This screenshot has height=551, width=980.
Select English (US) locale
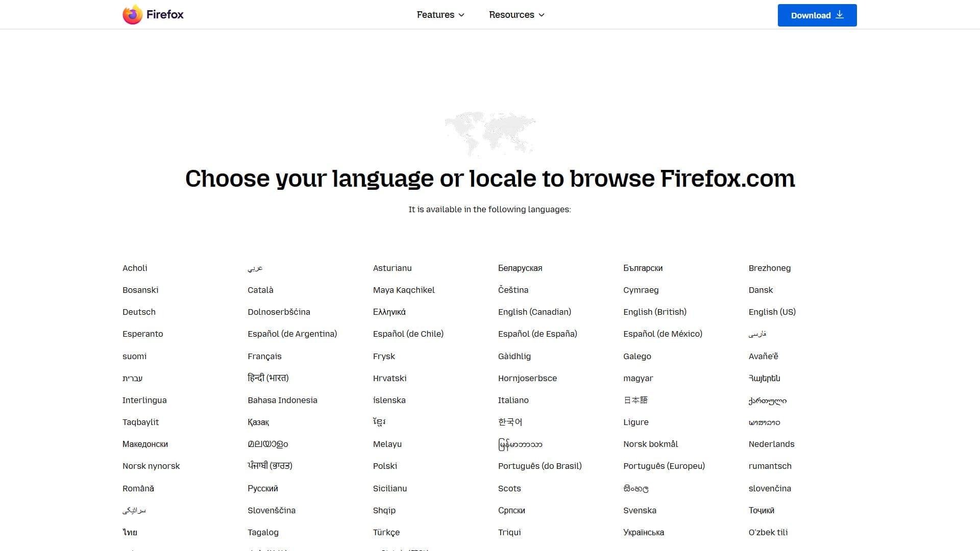point(772,312)
